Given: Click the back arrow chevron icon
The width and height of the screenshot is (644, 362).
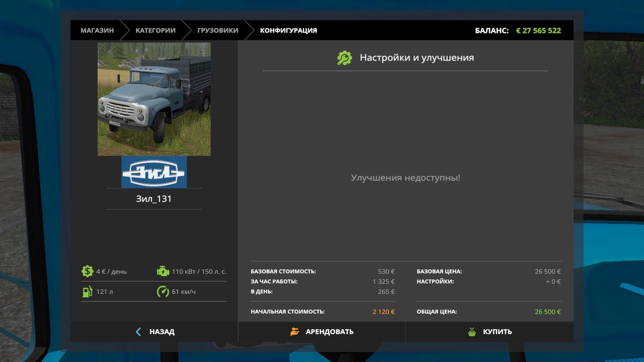Looking at the screenshot, I should [x=138, y=332].
